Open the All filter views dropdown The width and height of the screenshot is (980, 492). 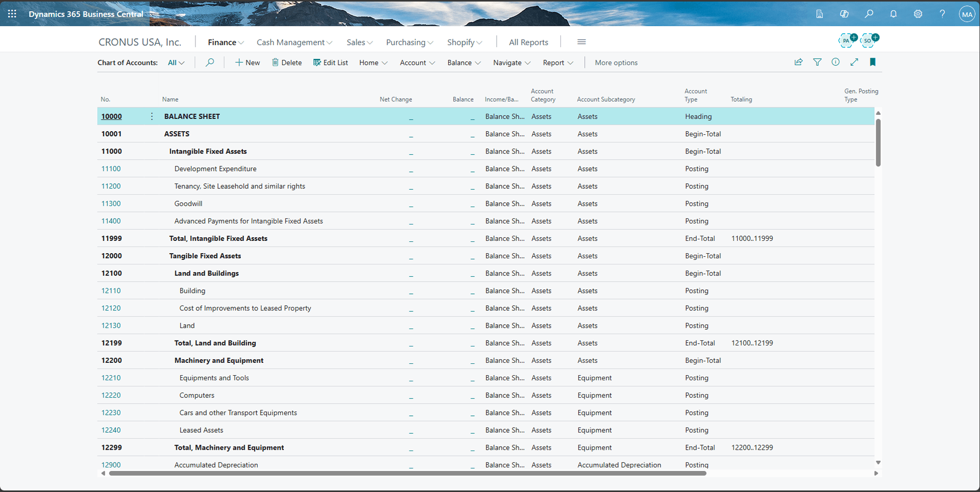(x=176, y=62)
